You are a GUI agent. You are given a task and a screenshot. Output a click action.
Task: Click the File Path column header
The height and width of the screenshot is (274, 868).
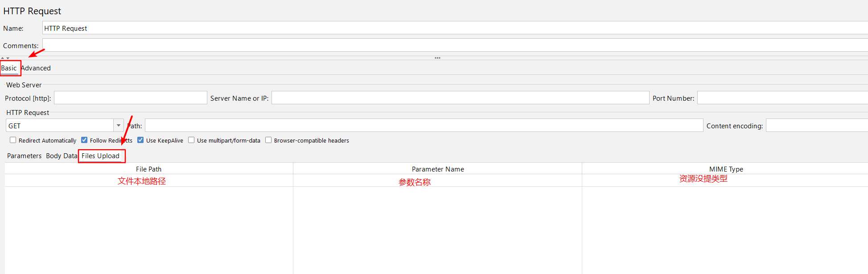148,169
